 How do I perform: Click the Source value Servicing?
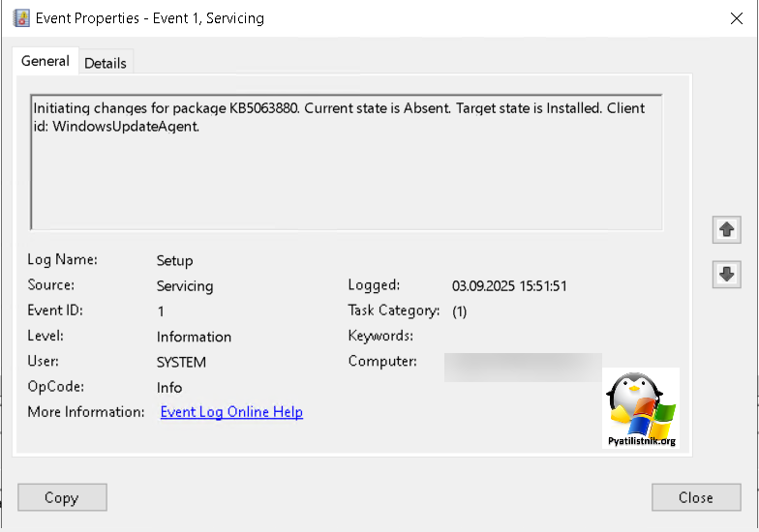pyautogui.click(x=185, y=286)
